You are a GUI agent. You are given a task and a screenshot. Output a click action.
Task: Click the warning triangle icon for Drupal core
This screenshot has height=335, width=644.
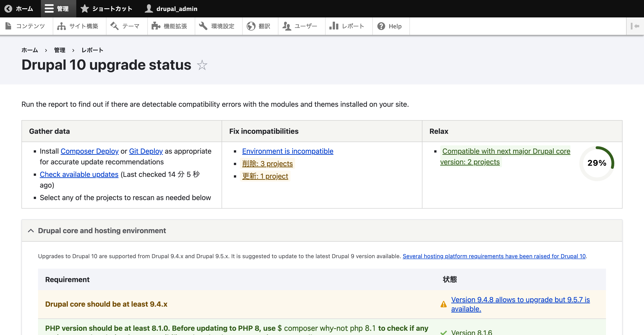click(443, 304)
